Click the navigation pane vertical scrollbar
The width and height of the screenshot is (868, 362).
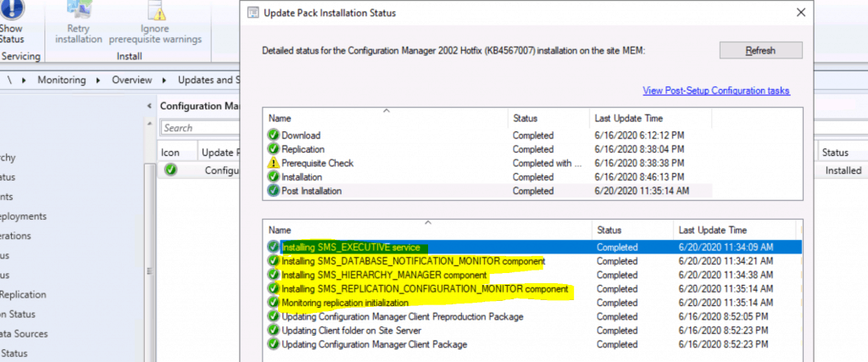tap(149, 260)
